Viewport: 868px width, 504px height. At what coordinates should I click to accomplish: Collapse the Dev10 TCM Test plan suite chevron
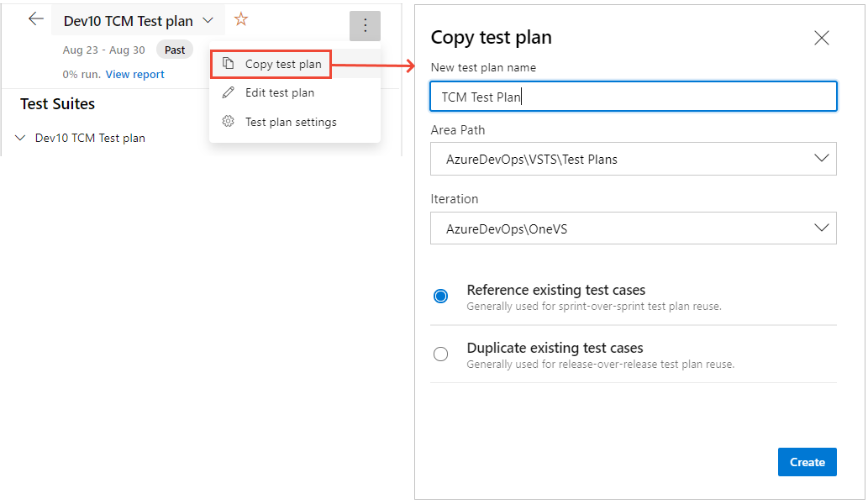(21, 137)
